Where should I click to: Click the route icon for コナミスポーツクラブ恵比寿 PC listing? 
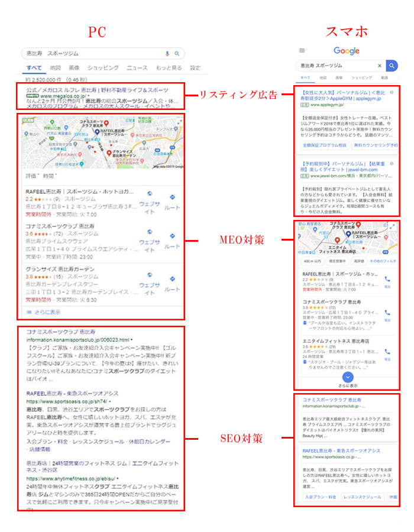tap(172, 236)
